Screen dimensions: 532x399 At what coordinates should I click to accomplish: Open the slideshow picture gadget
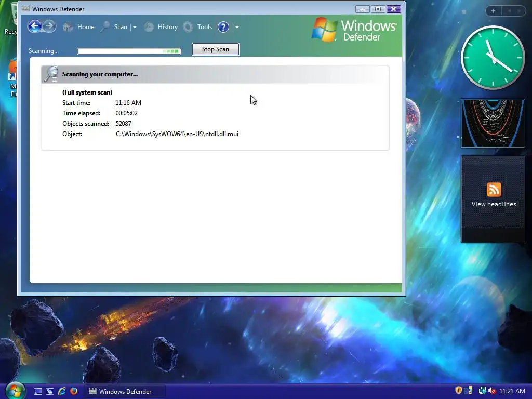(493, 123)
